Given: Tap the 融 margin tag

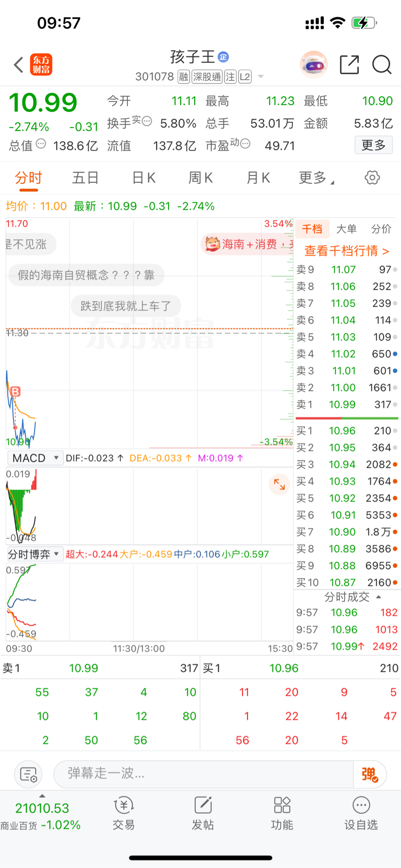Looking at the screenshot, I should (183, 77).
